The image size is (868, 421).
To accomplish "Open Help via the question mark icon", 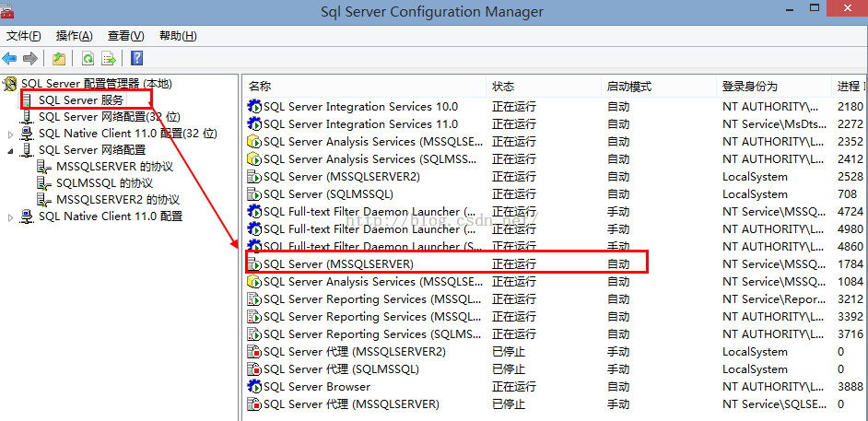I will coord(136,58).
